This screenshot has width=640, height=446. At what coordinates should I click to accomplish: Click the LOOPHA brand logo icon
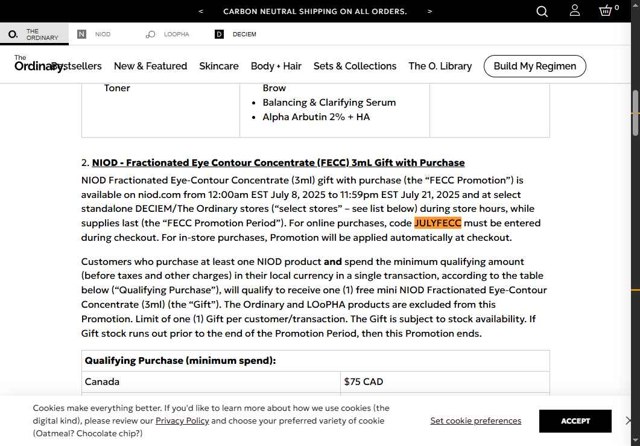[151, 34]
